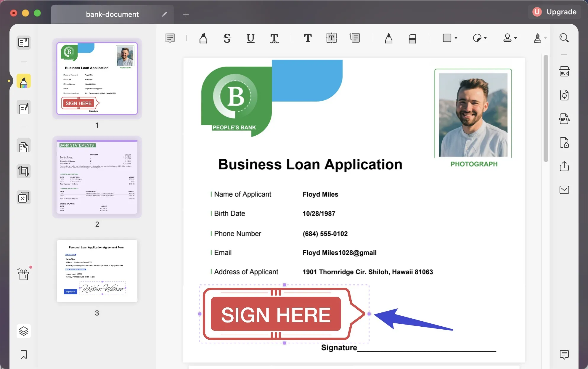
Task: Click the strikethrough text tool
Action: (x=227, y=38)
